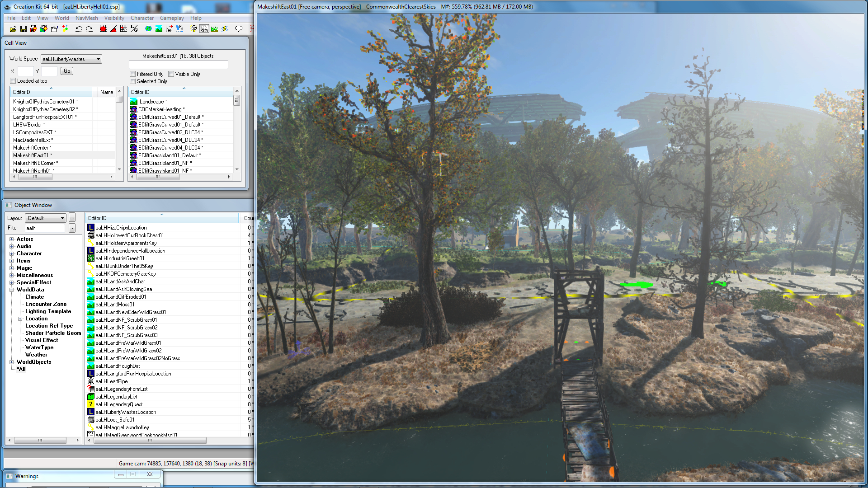
Task: Enable the Selected Only checkbox
Action: point(133,81)
